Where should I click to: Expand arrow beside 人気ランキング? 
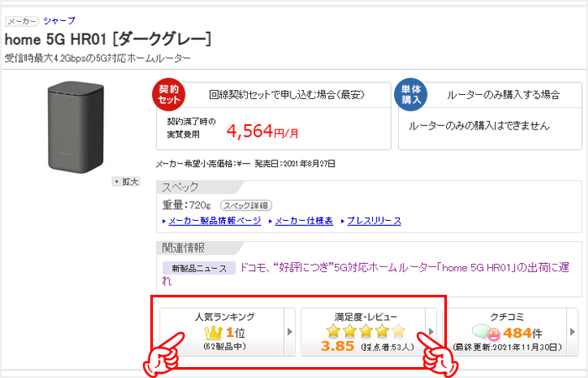pyautogui.click(x=290, y=332)
